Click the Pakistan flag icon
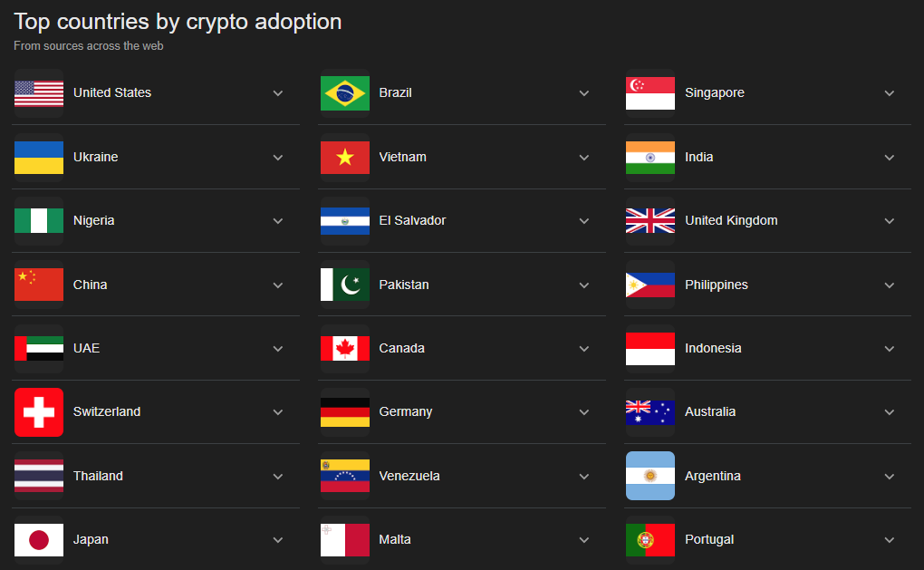Viewport: 924px width, 570px height. coord(345,285)
